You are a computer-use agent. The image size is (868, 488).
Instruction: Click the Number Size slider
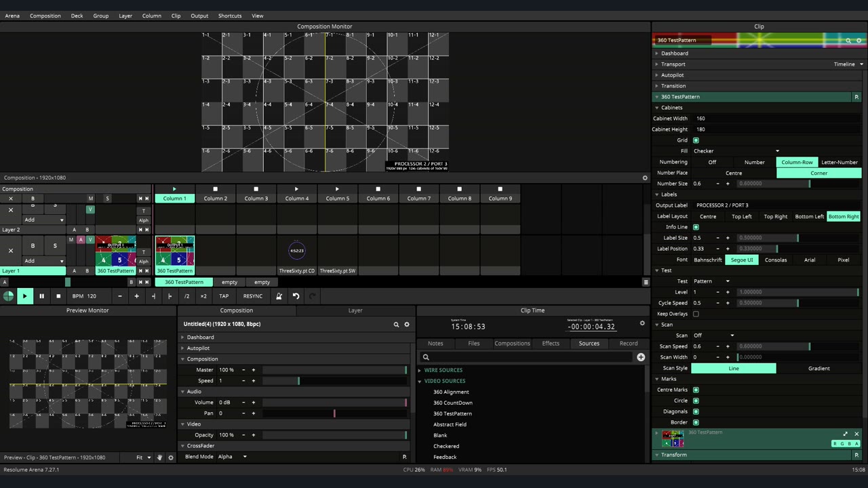point(799,184)
